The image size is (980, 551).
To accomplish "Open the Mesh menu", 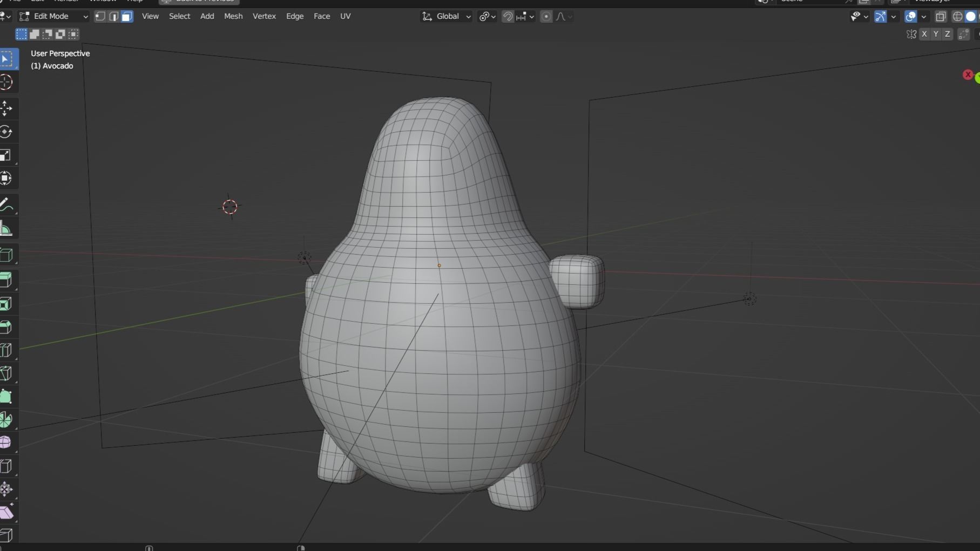I will tap(233, 16).
